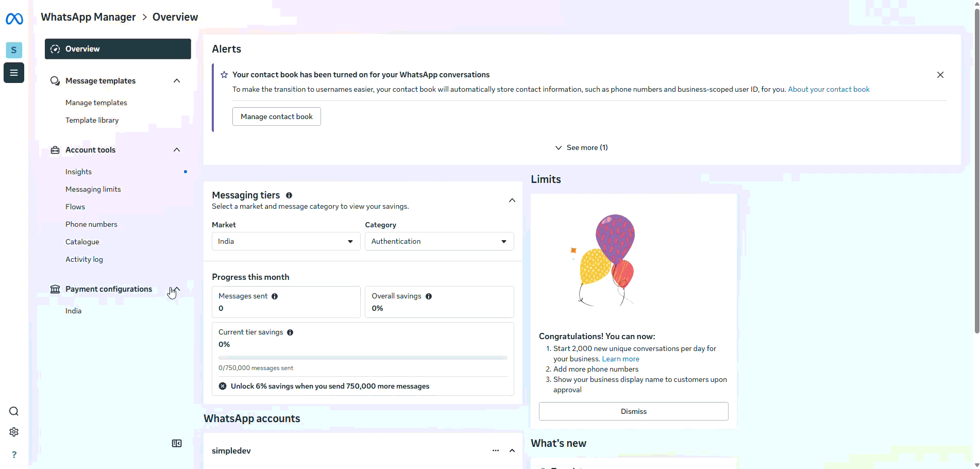This screenshot has width=980, height=469.
Task: Click the '0/750,000 messages sent' text
Action: [x=256, y=368]
